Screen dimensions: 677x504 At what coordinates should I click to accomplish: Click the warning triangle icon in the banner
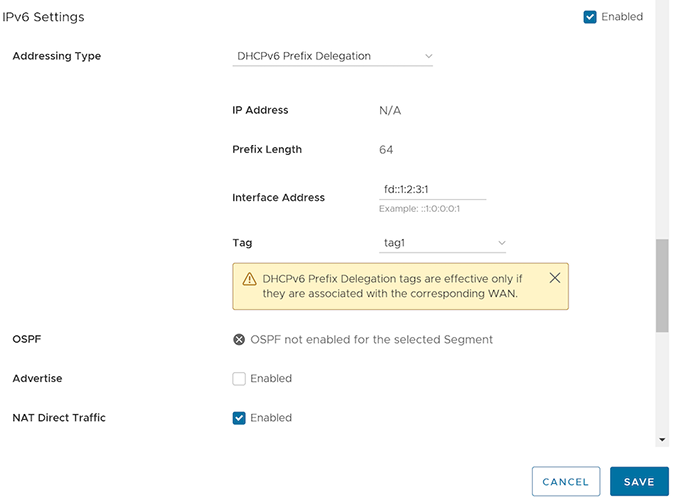tap(249, 279)
